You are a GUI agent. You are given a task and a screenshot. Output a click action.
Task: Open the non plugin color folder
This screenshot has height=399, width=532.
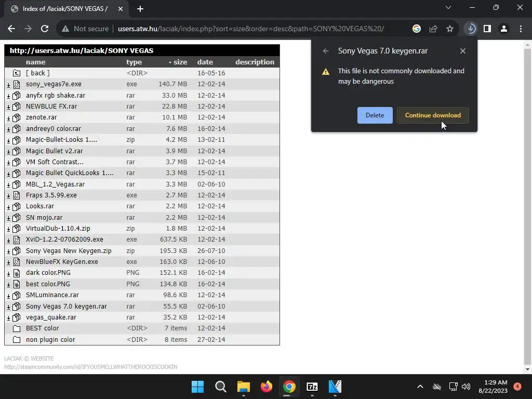coord(50,340)
